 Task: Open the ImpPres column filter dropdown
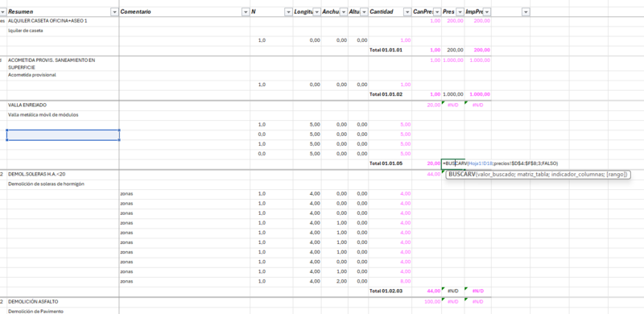click(x=487, y=12)
